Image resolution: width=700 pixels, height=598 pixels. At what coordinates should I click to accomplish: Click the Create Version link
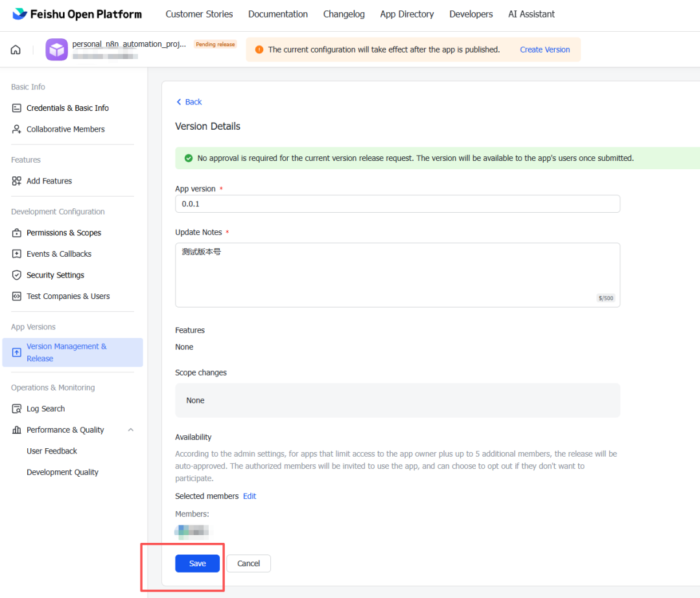pyautogui.click(x=544, y=50)
